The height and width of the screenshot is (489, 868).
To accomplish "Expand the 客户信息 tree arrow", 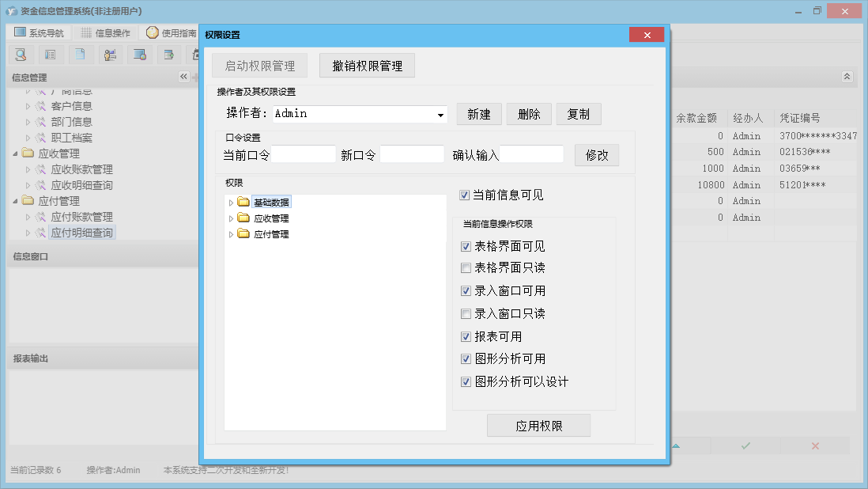I will point(28,106).
